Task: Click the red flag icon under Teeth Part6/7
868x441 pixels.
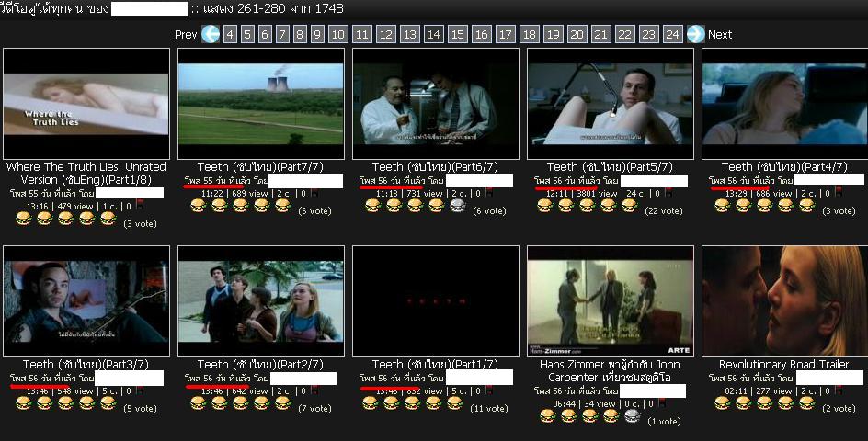Action: click(489, 193)
